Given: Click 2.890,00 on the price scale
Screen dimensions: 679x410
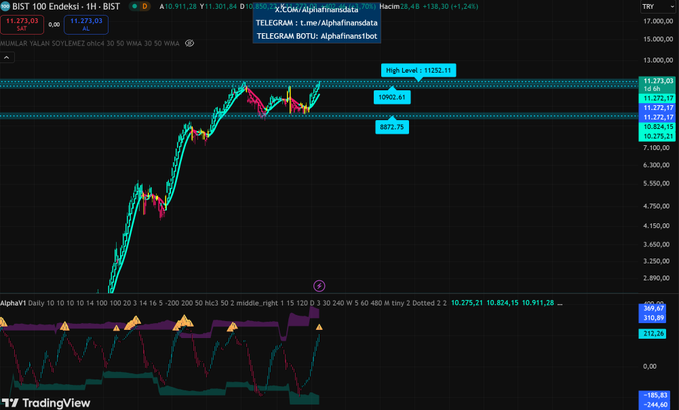Looking at the screenshot, I should (658, 278).
